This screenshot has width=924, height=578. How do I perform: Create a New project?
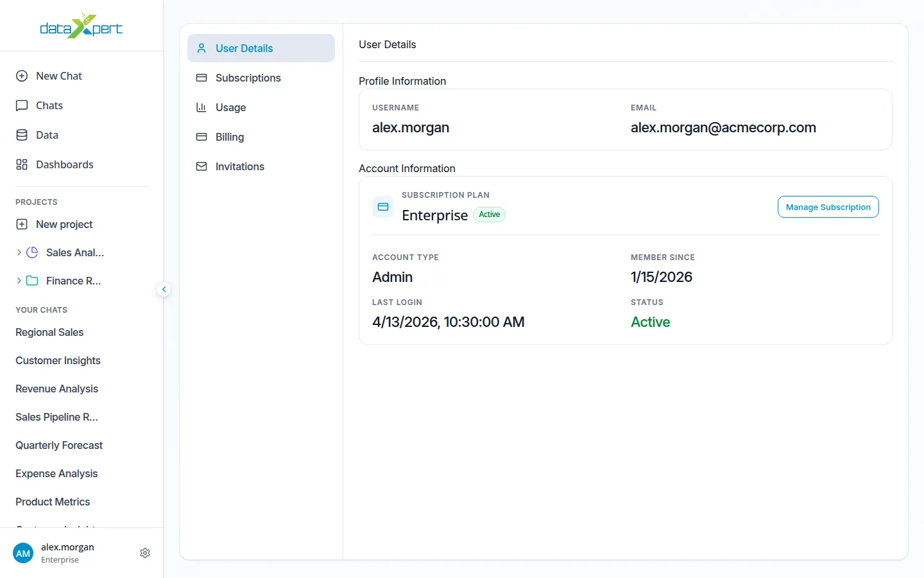pos(81,224)
